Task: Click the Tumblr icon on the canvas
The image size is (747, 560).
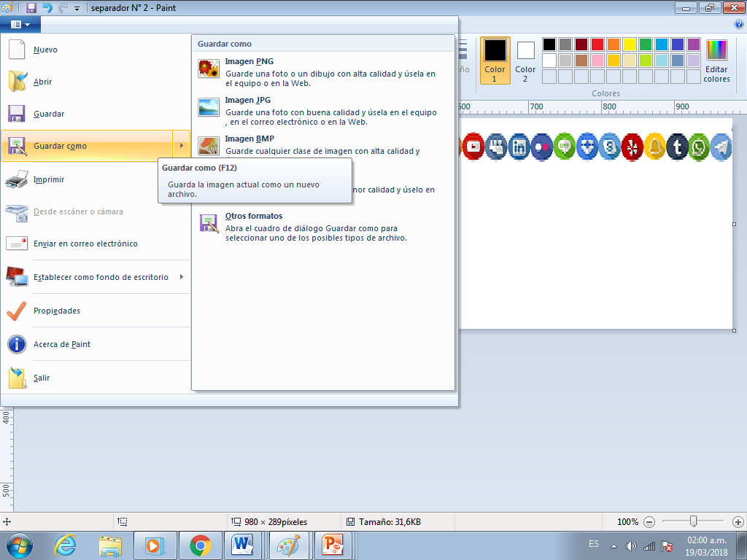Action: point(677,147)
